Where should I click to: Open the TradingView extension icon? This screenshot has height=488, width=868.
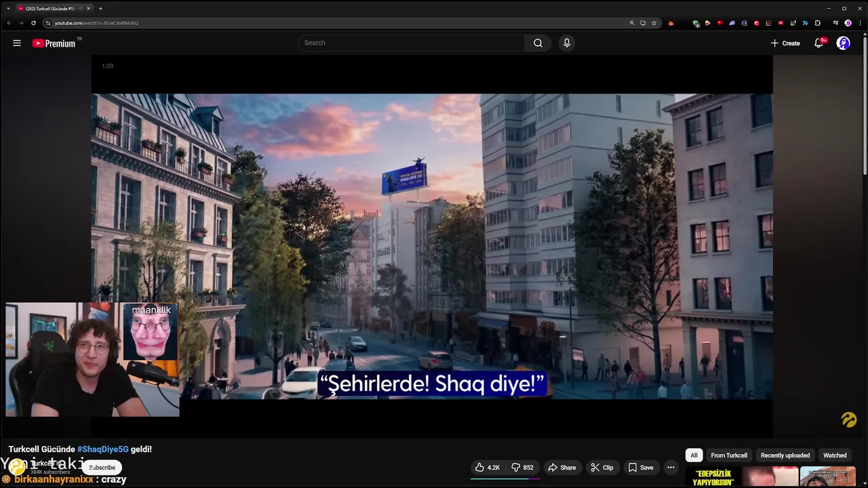805,23
